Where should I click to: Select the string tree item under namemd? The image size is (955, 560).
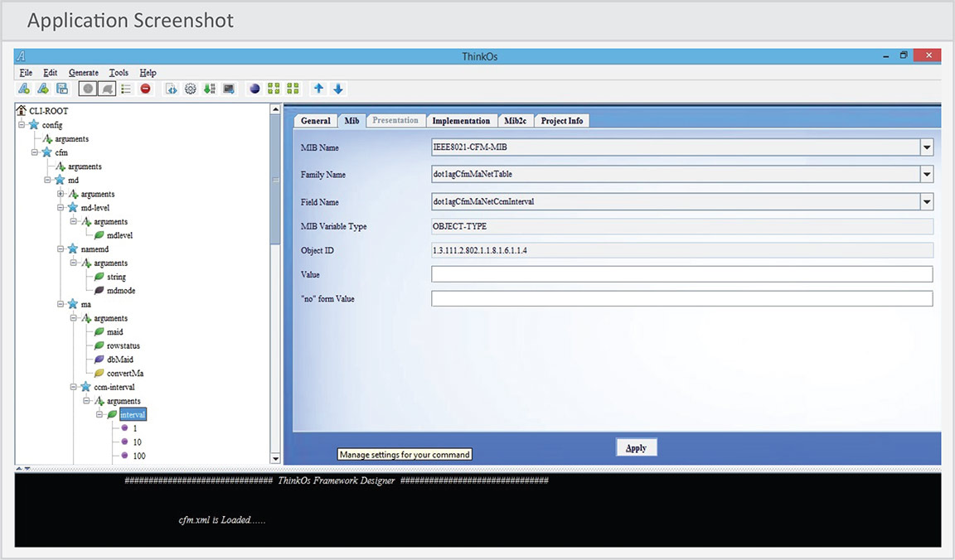[x=116, y=277]
